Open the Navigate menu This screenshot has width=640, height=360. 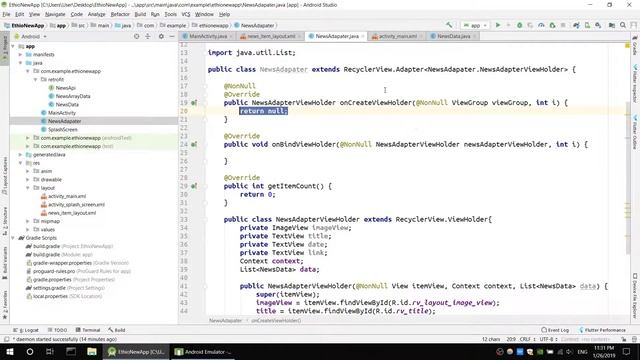55,14
